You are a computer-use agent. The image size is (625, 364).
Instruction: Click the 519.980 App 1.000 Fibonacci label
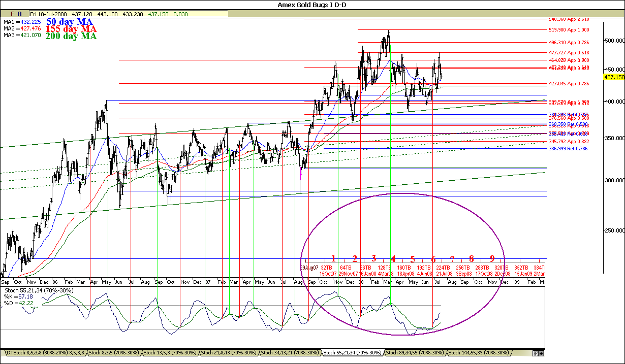click(x=569, y=29)
